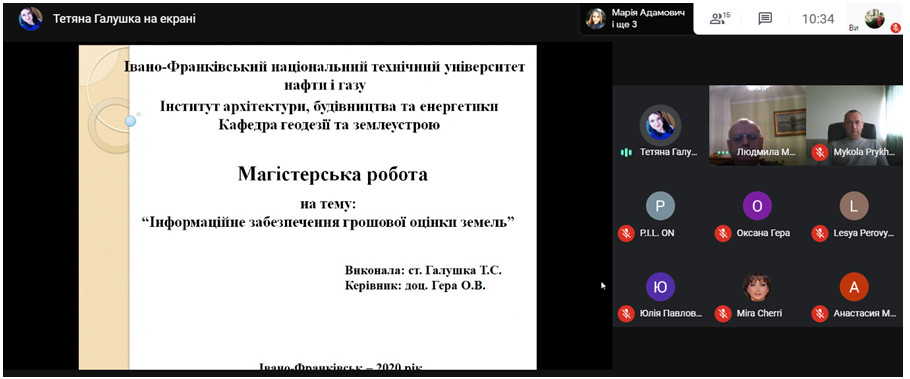Viewport: 910px width, 379px height.
Task: Click muted mic icon beside P.I.L. ON
Action: pos(626,233)
